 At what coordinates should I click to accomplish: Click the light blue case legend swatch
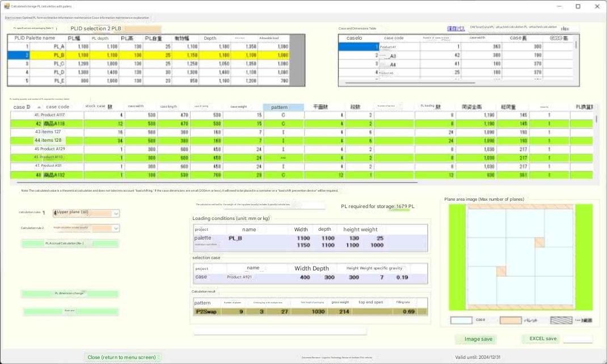coord(461,320)
